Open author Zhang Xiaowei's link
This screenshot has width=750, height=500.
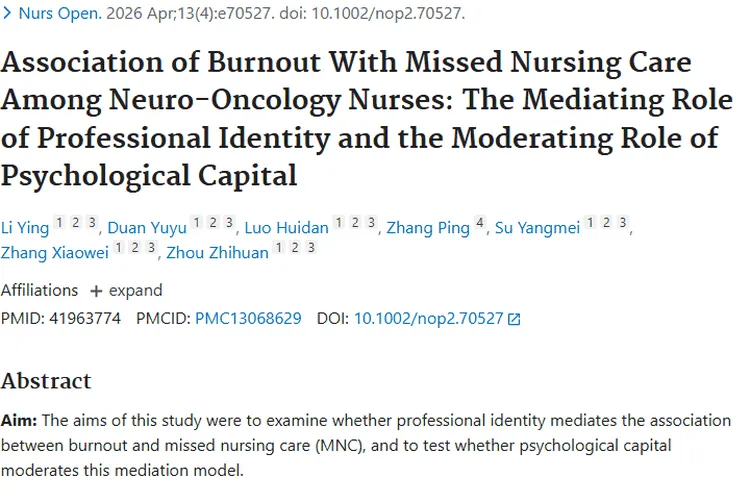55,252
